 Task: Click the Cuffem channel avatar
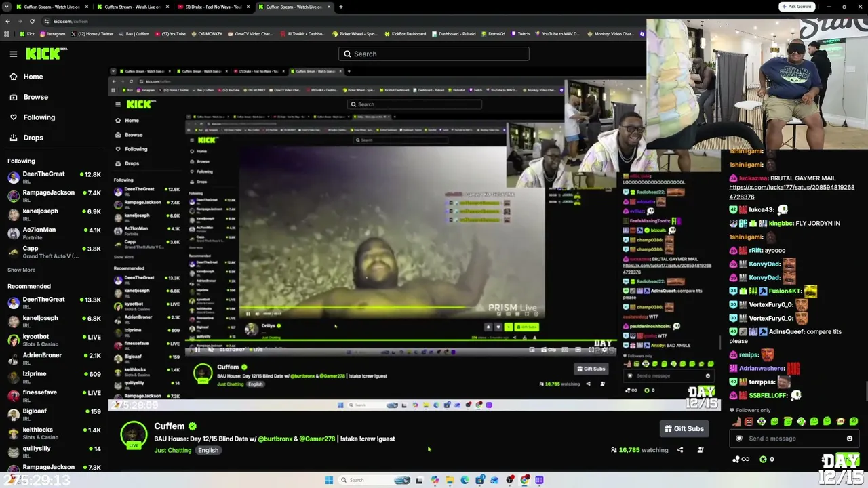click(134, 434)
